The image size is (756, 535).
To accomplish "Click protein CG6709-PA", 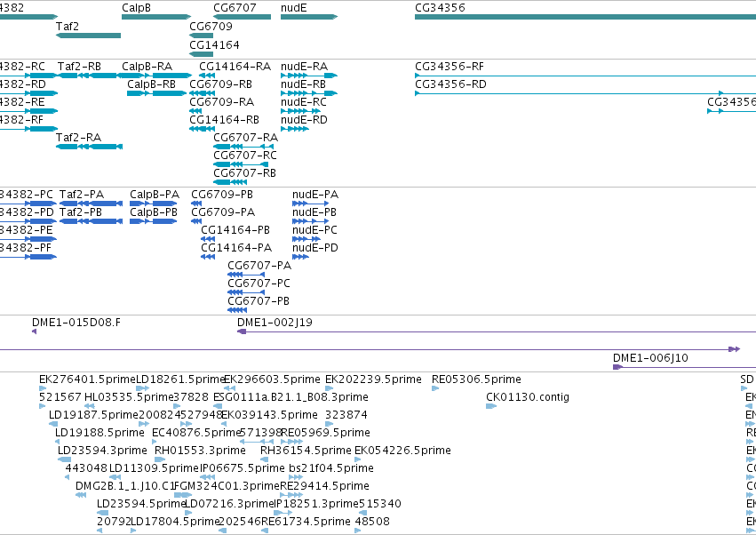I will (x=196, y=221).
